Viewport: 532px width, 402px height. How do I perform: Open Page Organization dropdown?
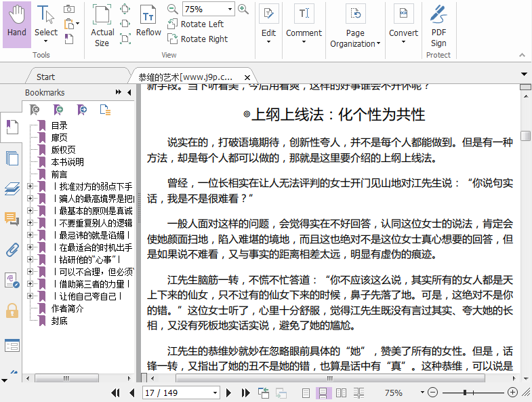[355, 26]
